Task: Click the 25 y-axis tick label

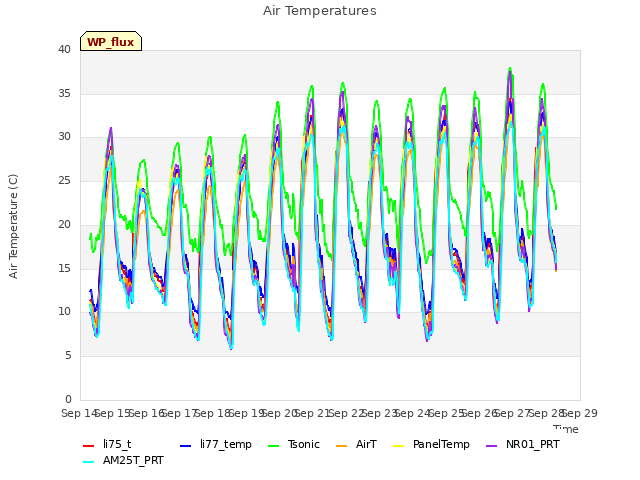Action: click(64, 180)
